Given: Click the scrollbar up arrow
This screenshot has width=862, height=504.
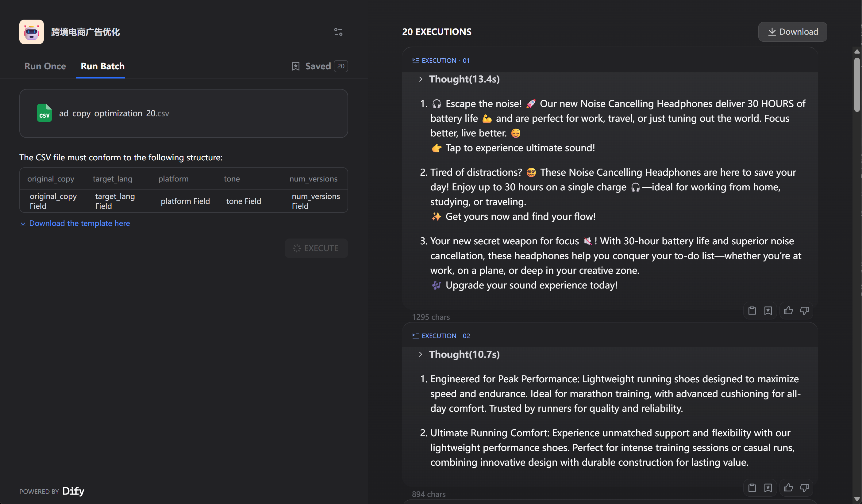Looking at the screenshot, I should pyautogui.click(x=856, y=52).
